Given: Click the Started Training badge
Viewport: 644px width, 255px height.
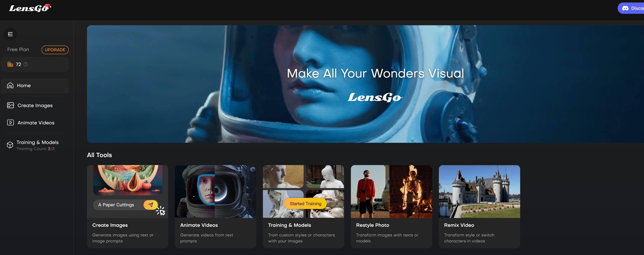Looking at the screenshot, I should (x=306, y=204).
